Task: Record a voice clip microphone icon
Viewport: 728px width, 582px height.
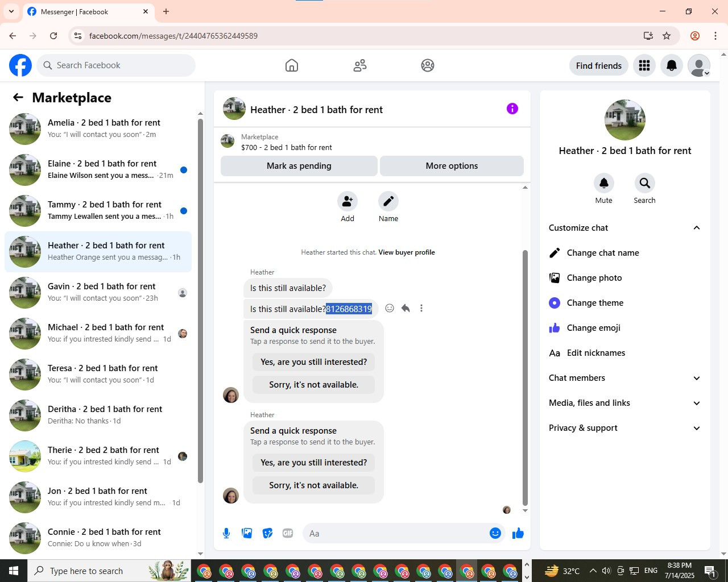Action: click(226, 533)
